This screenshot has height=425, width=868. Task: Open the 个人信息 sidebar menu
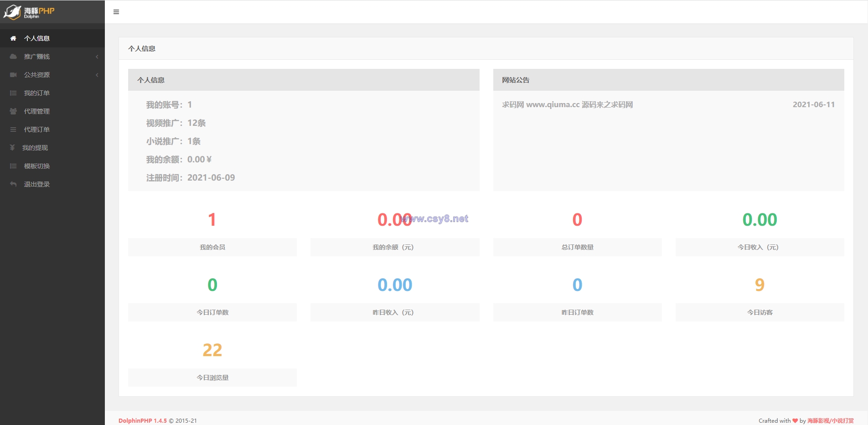click(x=52, y=38)
